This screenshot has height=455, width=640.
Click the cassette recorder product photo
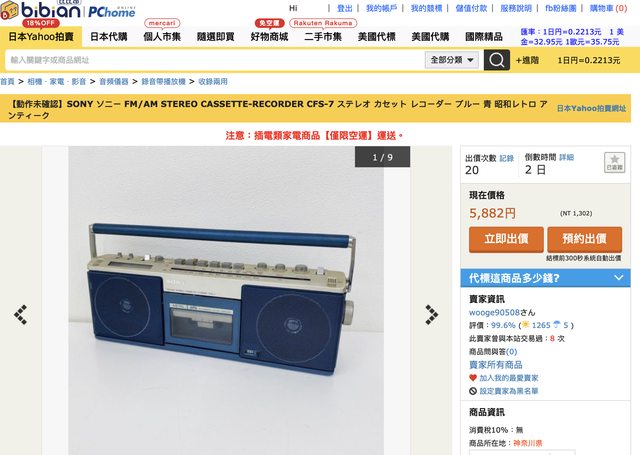[226, 300]
